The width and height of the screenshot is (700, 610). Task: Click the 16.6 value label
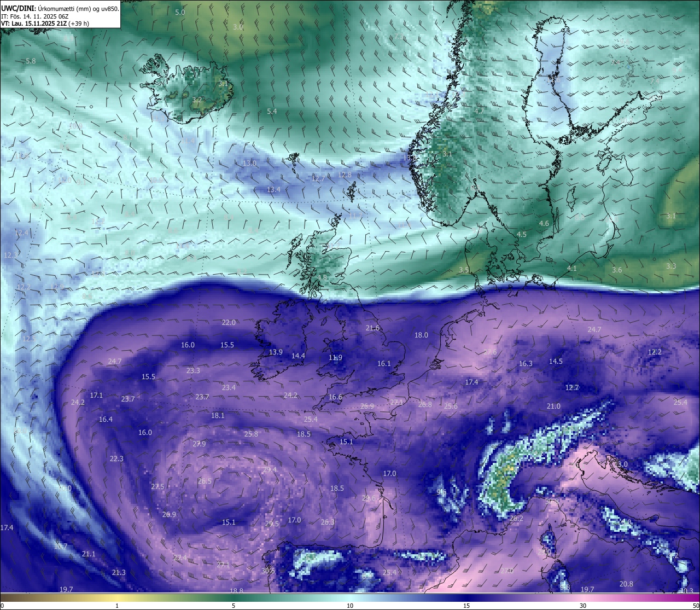[335, 397]
